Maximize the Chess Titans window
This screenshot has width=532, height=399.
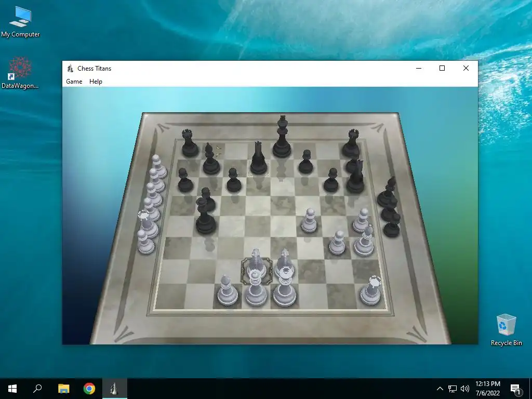pos(442,68)
